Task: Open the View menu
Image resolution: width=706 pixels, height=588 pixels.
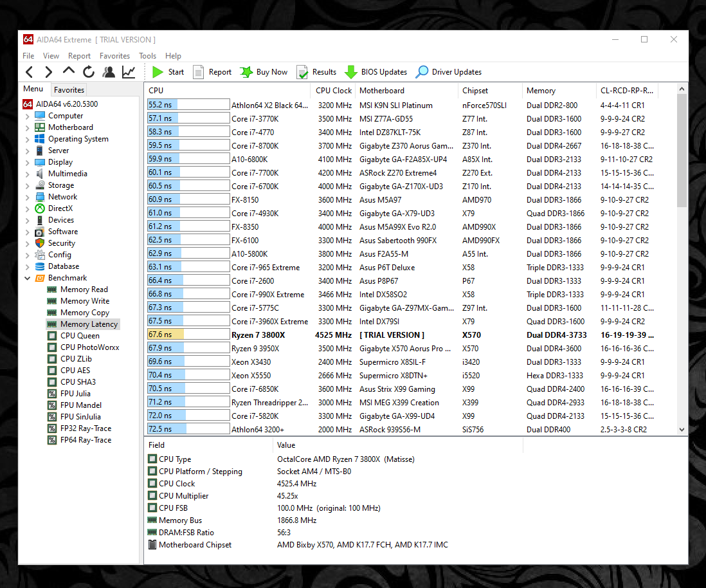Action: coord(51,56)
